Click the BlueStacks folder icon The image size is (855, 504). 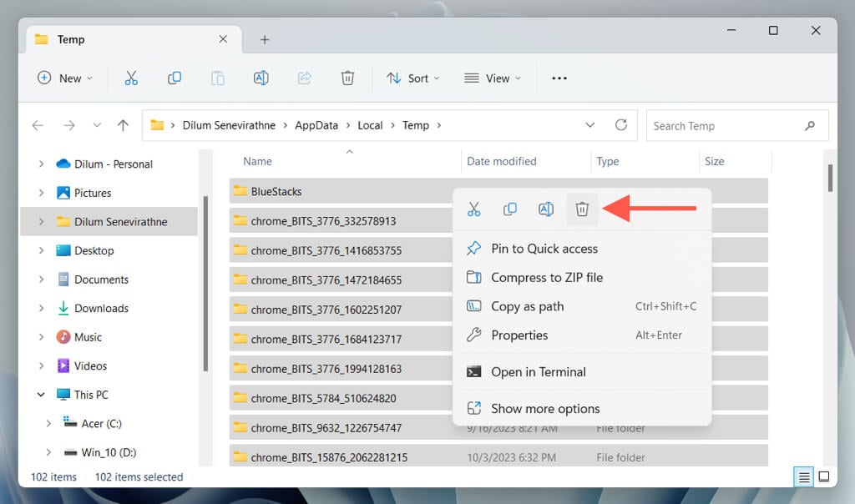pos(240,191)
